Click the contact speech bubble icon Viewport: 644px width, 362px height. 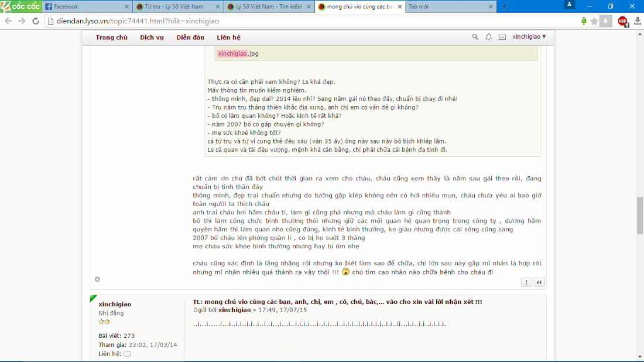[127, 354]
